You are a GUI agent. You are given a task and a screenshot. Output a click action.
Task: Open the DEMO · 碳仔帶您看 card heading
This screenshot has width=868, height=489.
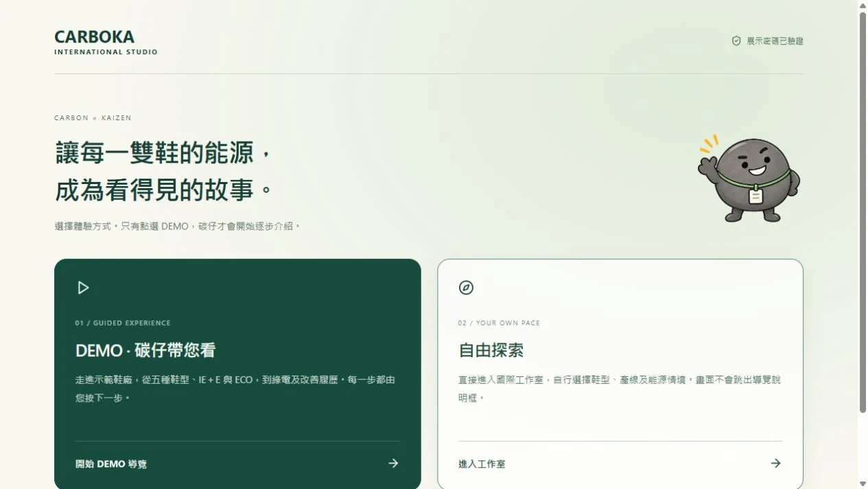click(x=145, y=350)
